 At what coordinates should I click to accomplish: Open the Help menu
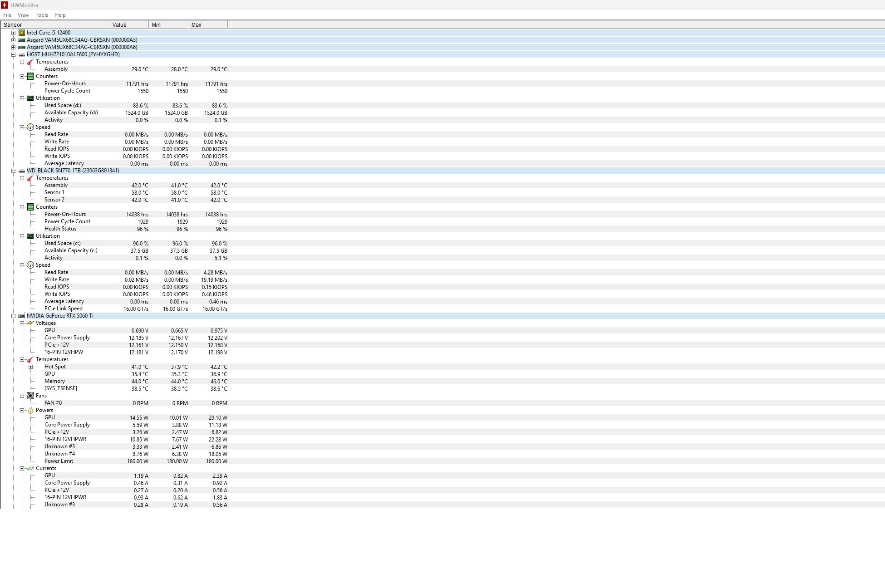pos(60,15)
